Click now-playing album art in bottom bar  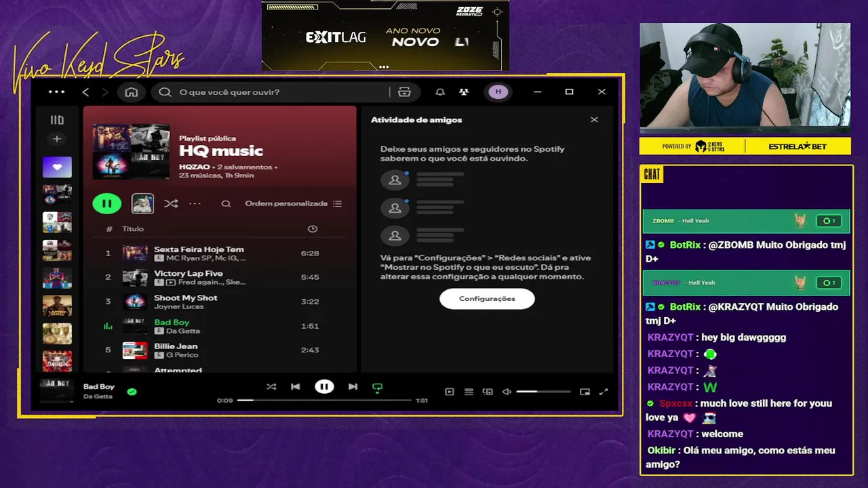coord(57,391)
